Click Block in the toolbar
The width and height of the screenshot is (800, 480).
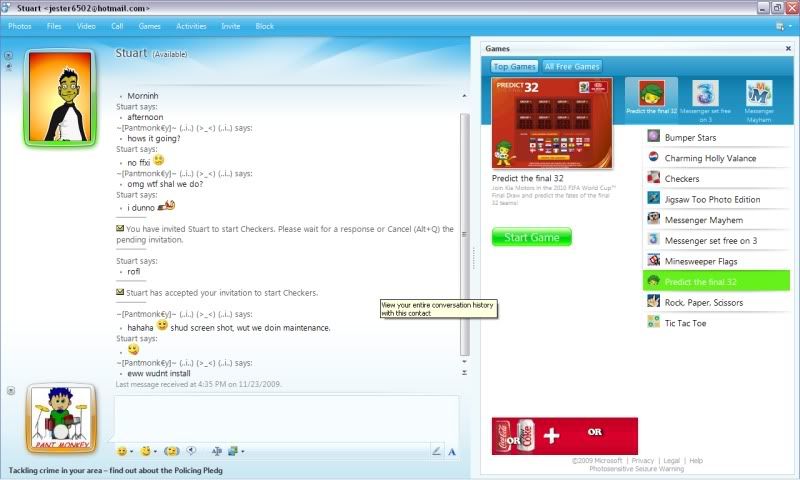265,26
